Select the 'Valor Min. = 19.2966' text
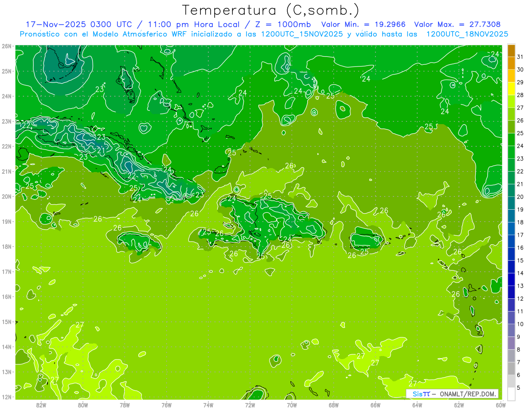The height and width of the screenshot is (411, 532). pos(363,24)
